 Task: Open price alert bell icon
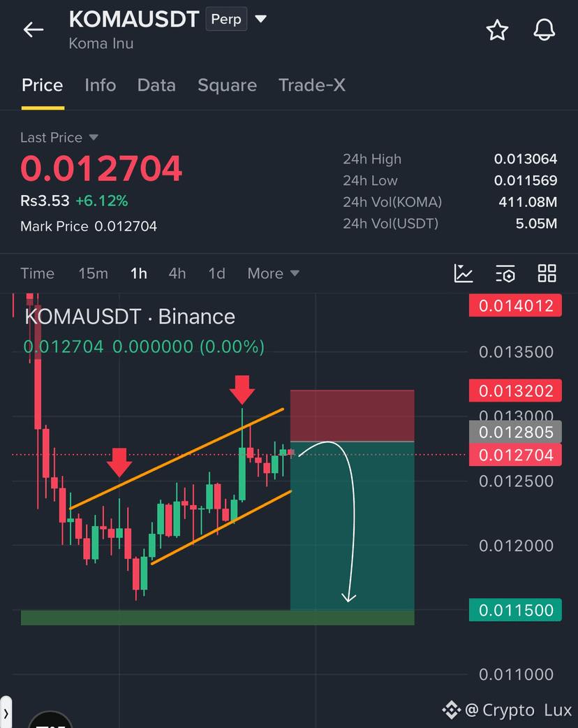click(544, 30)
